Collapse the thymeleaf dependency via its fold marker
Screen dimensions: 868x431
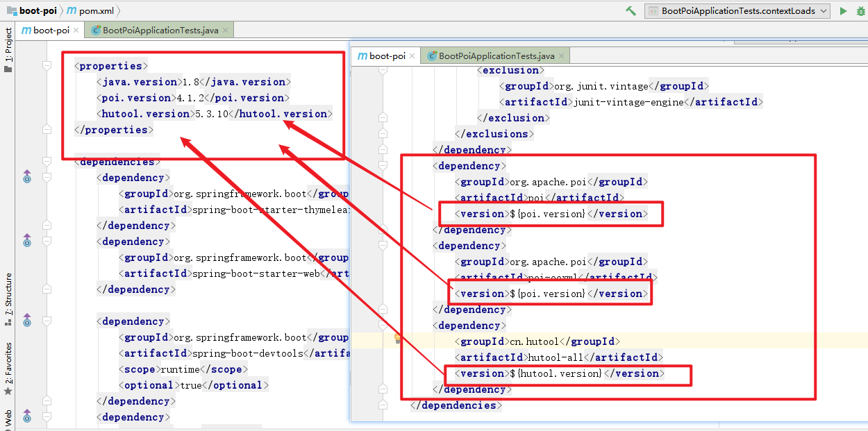[47, 178]
